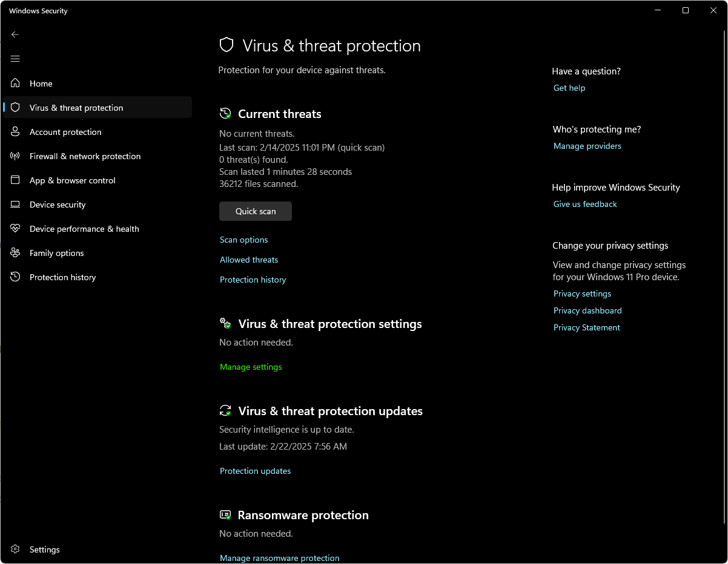
Task: Click Manage ransomware protection link
Action: point(279,558)
